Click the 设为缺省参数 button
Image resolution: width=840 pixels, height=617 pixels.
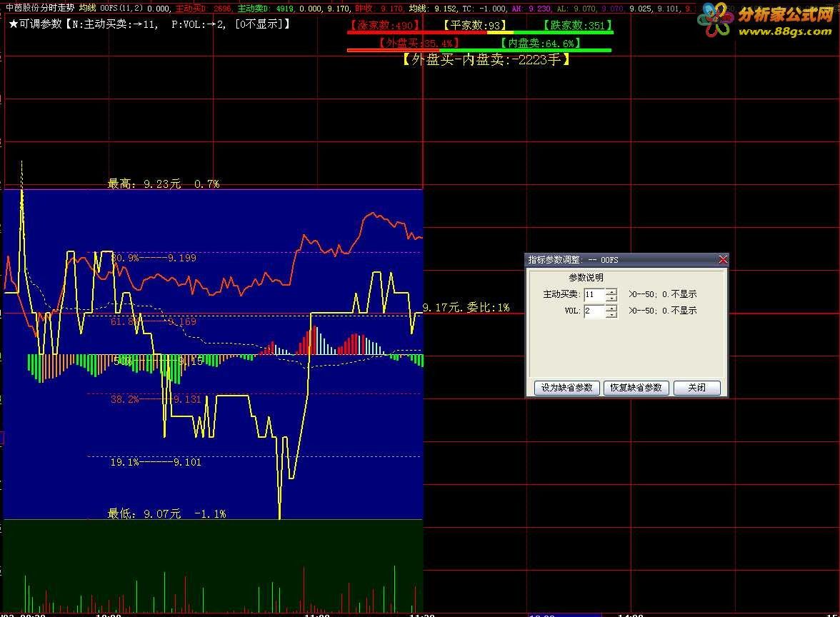point(567,388)
